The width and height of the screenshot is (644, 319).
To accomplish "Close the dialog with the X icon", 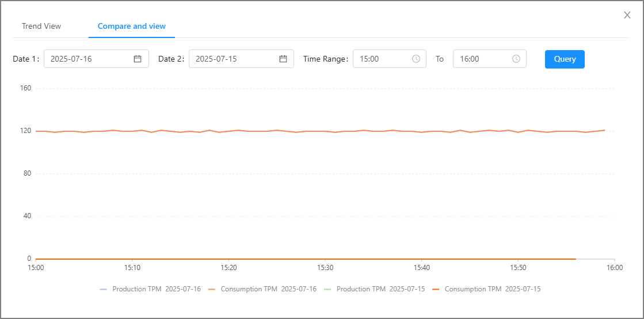I will 627,15.
